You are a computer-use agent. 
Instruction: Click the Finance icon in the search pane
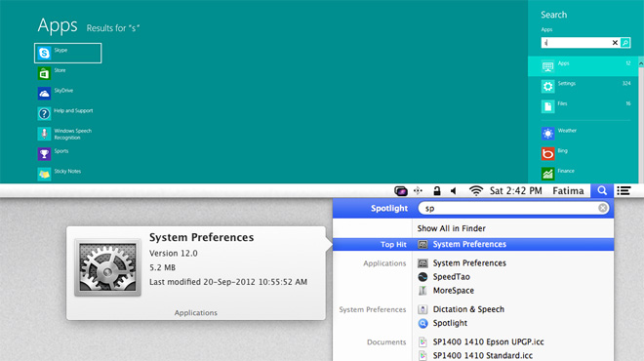[x=548, y=174]
